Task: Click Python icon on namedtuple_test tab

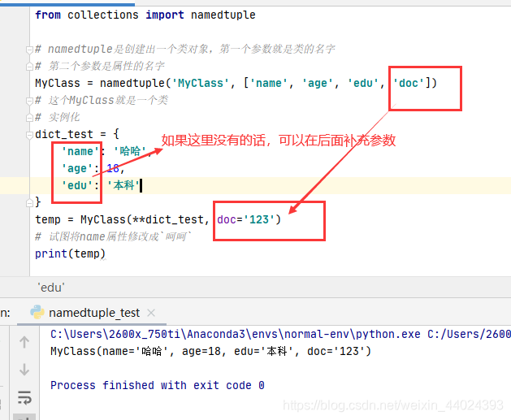Action: pyautogui.click(x=37, y=312)
